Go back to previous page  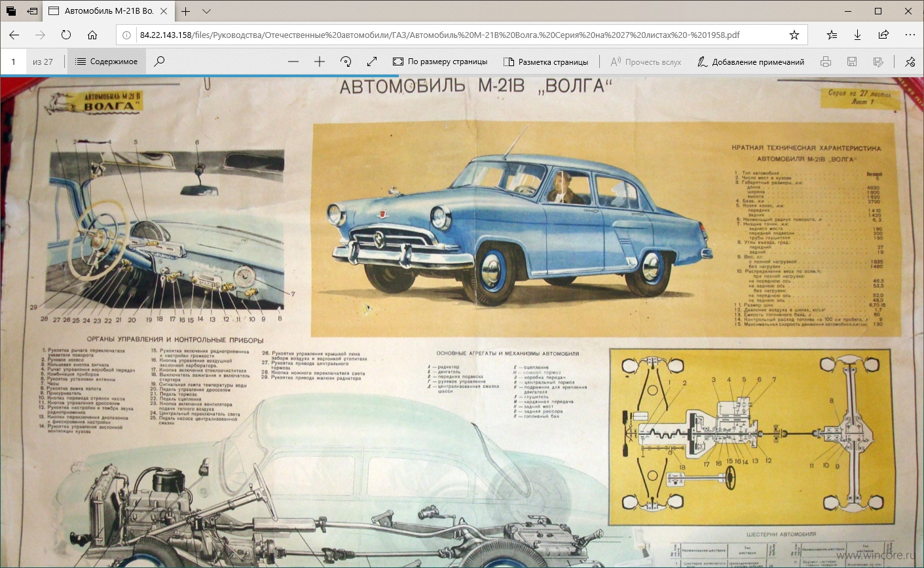click(14, 35)
